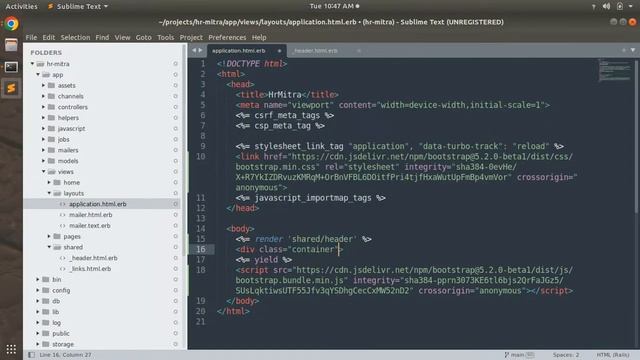Open the Find menu

[102, 37]
